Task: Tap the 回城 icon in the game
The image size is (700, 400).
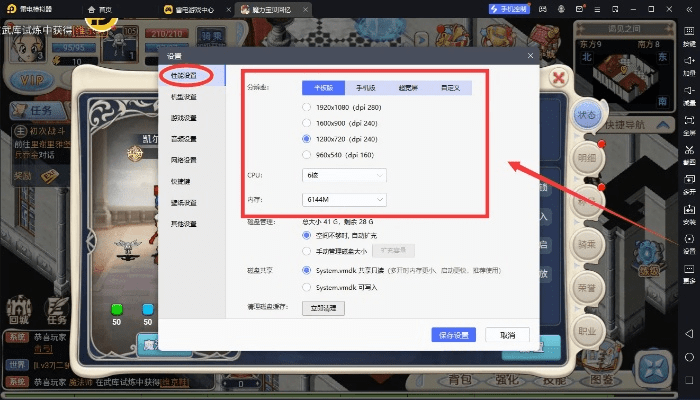Action: (x=19, y=310)
